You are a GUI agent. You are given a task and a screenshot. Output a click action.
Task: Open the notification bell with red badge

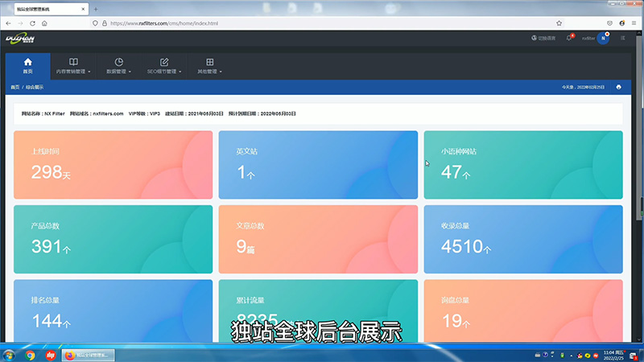tap(569, 38)
